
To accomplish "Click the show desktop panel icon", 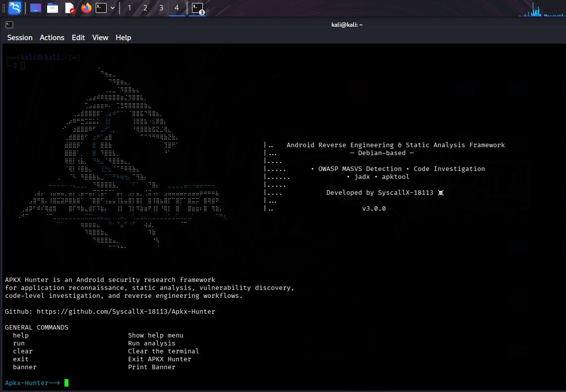I will pos(35,8).
